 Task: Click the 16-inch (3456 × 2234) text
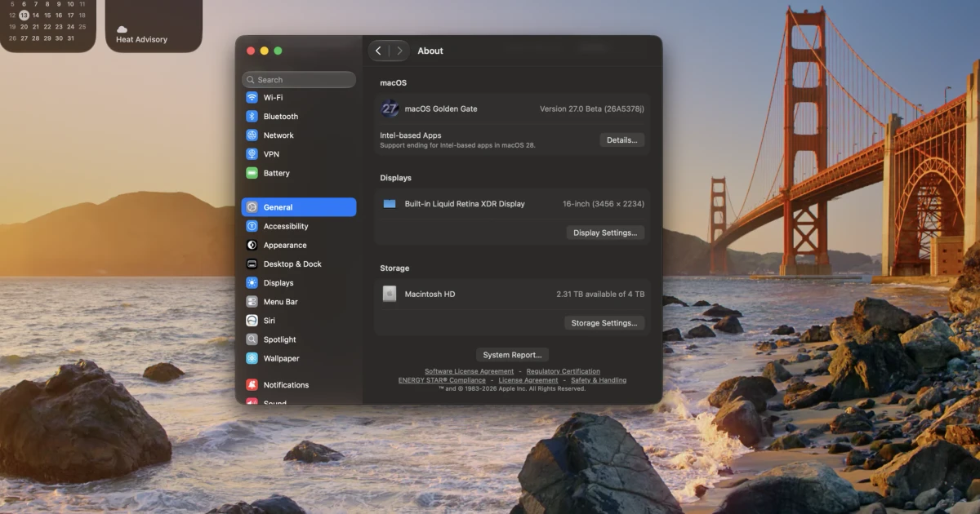coord(604,204)
